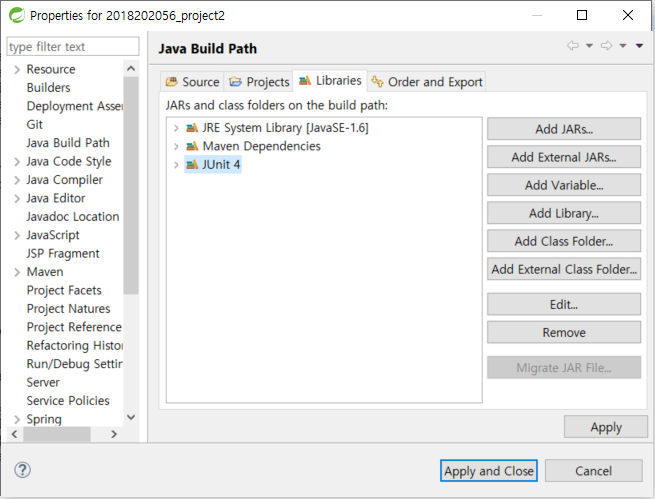Click the Apply button
The image size is (655, 499).
pyautogui.click(x=606, y=427)
